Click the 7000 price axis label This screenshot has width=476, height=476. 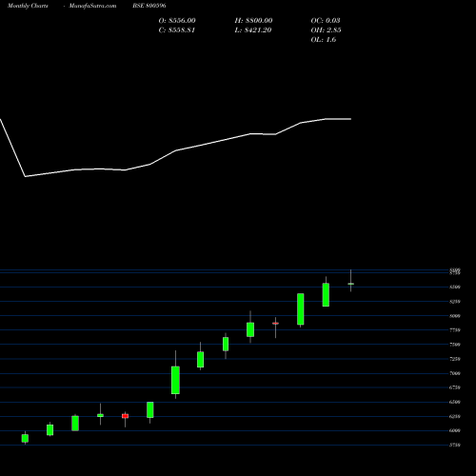455,373
